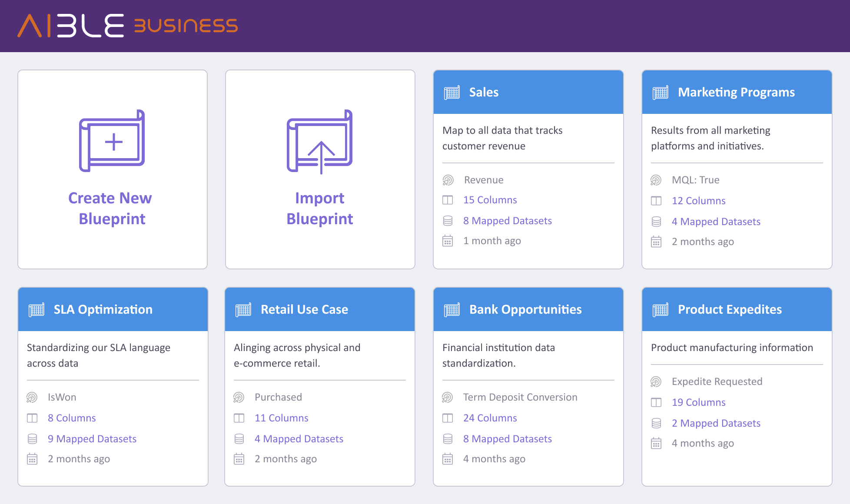Viewport: 850px width, 504px height.
Task: Click the calendar icon beside 1 month ago
Action: (448, 241)
